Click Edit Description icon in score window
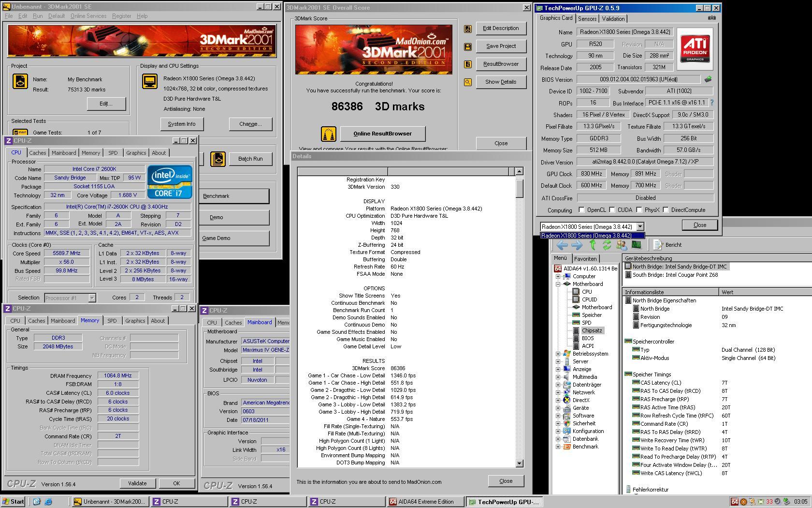The image size is (812, 508). pos(468,29)
